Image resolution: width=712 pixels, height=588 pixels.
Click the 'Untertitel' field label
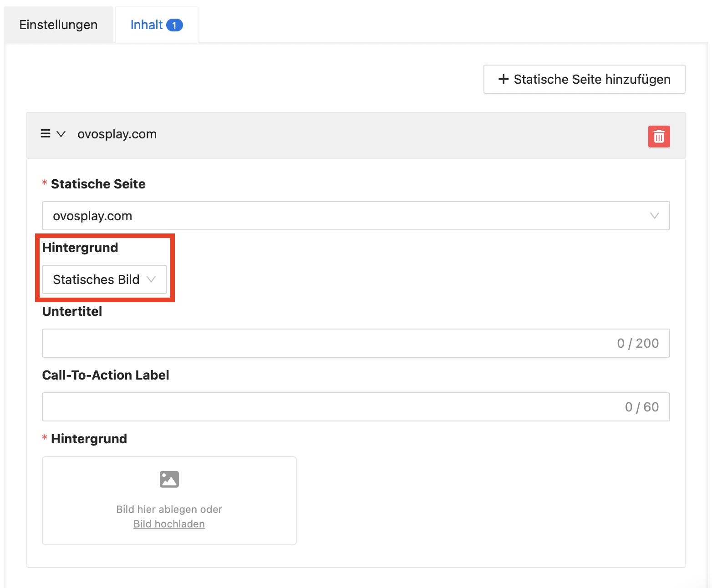(x=72, y=311)
